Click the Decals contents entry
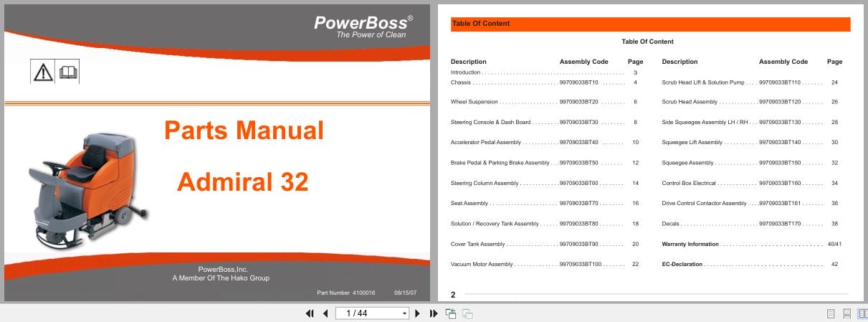Screen dimensions: 868x322 coord(671,224)
